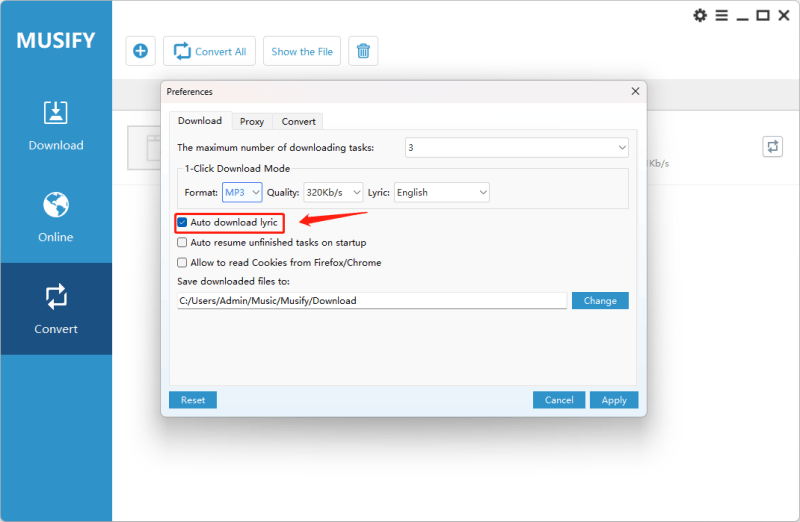The image size is (800, 522).
Task: Expand the Format MP3 dropdown
Action: click(242, 192)
